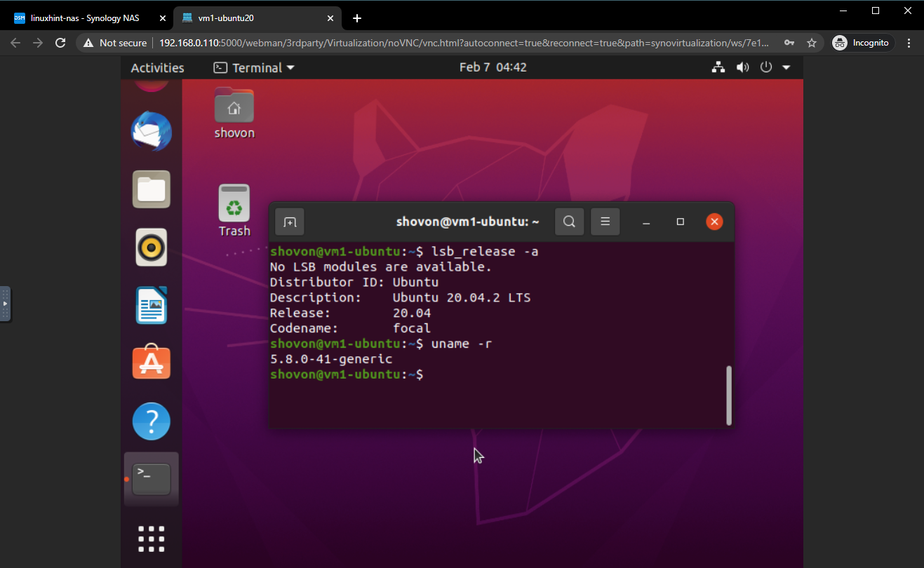Expand the system status menu arrow
The width and height of the screenshot is (924, 568).
click(x=786, y=68)
